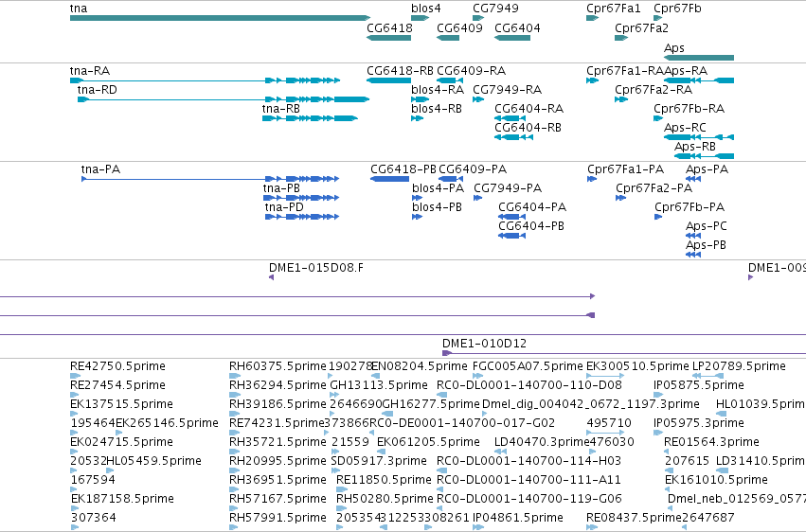Click the tna-RD transcript feature
This screenshot has width=806, height=532.
click(224, 99)
